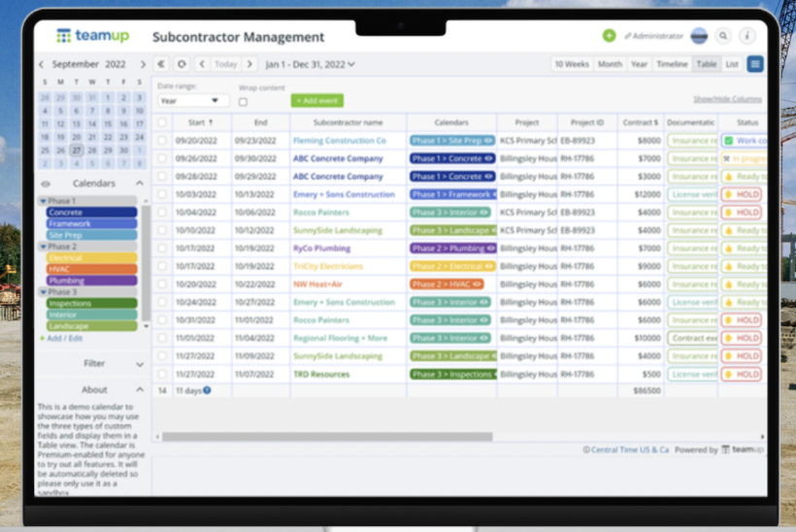The height and width of the screenshot is (532, 796).
Task: Switch to 10 Weeks view
Action: tap(572, 64)
